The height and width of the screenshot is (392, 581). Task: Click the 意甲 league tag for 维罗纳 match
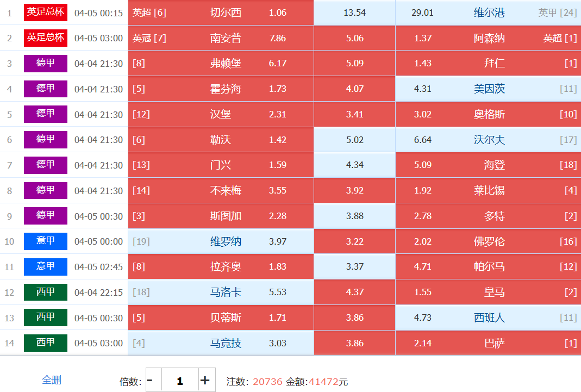coord(46,241)
